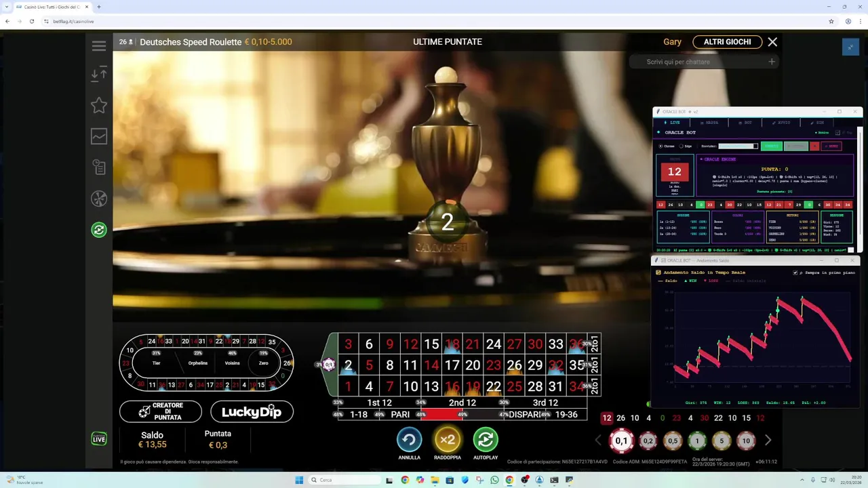Bet on number 17 on the table
868x488 pixels.
tap(452, 365)
